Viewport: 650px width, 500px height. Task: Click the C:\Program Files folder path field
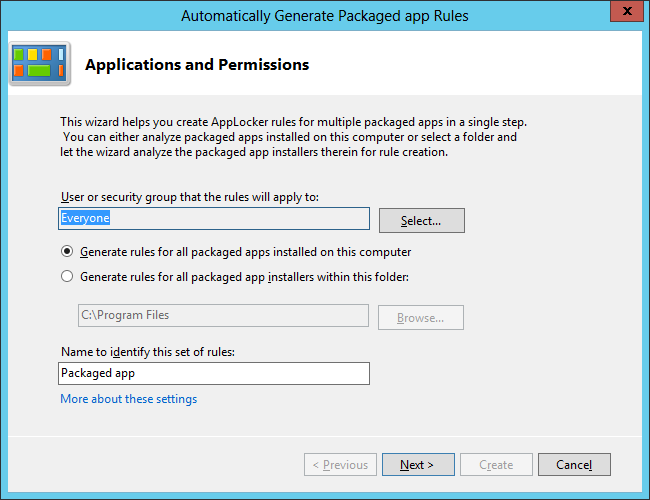click(x=223, y=316)
